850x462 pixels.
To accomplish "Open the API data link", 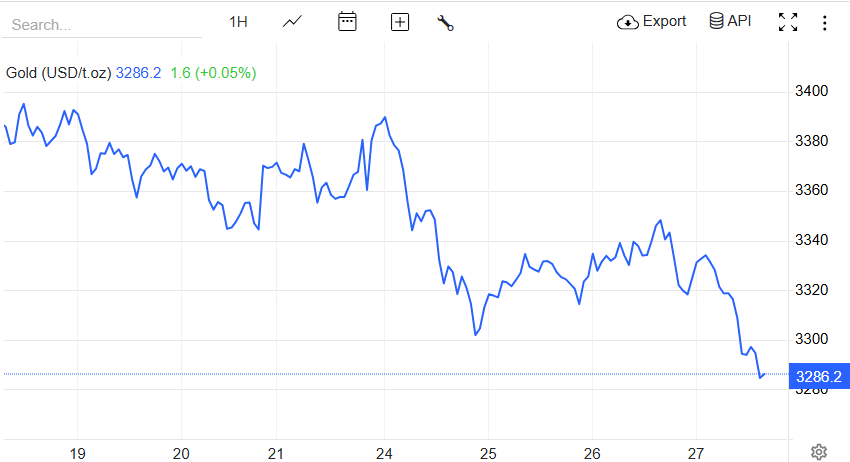I will click(730, 21).
